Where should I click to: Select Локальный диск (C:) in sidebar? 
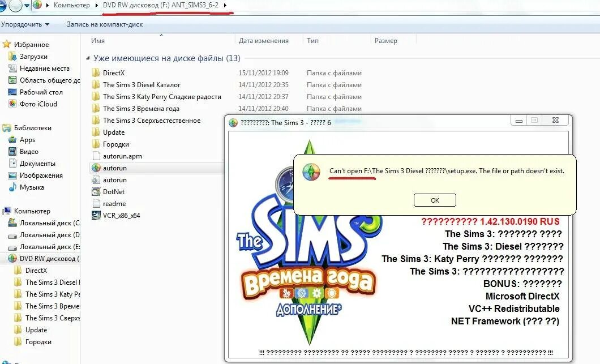pyautogui.click(x=50, y=223)
